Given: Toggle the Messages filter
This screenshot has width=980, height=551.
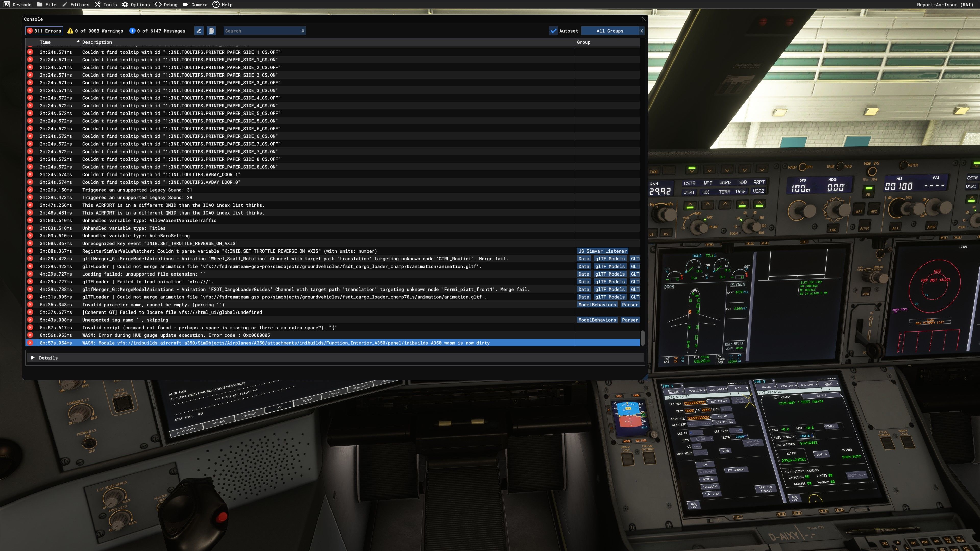Looking at the screenshot, I should click(x=157, y=31).
